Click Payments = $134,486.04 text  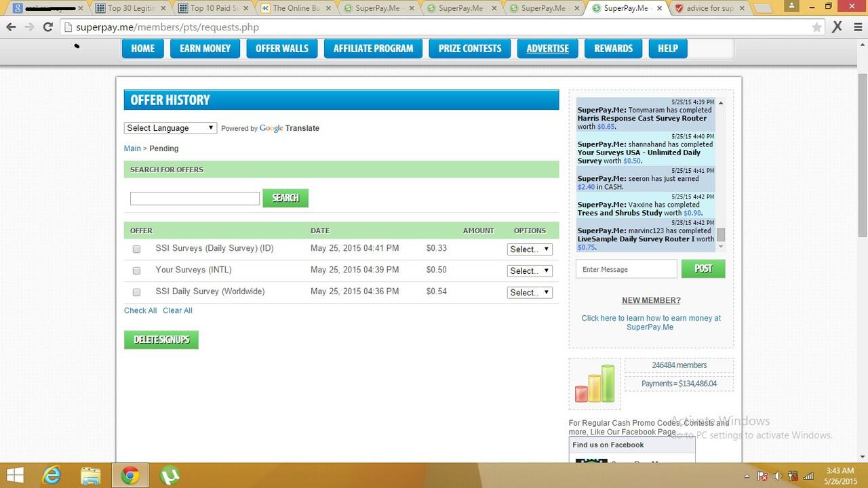(x=679, y=384)
